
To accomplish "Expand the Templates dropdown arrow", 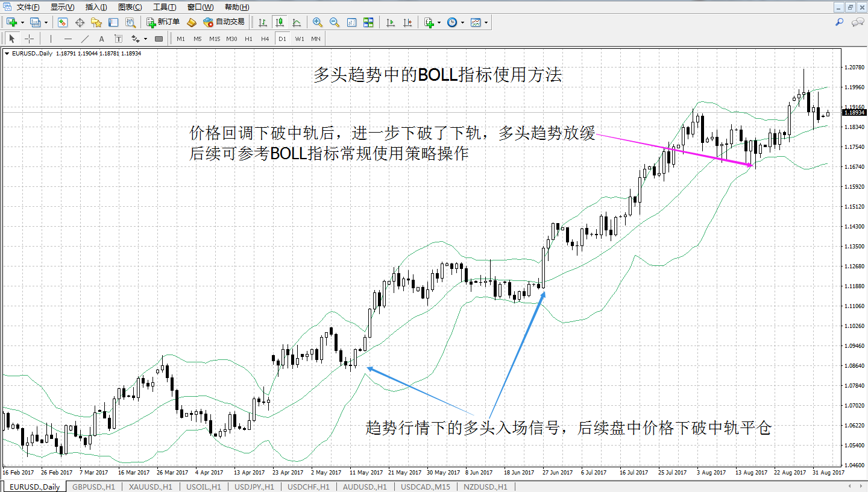I will [486, 22].
